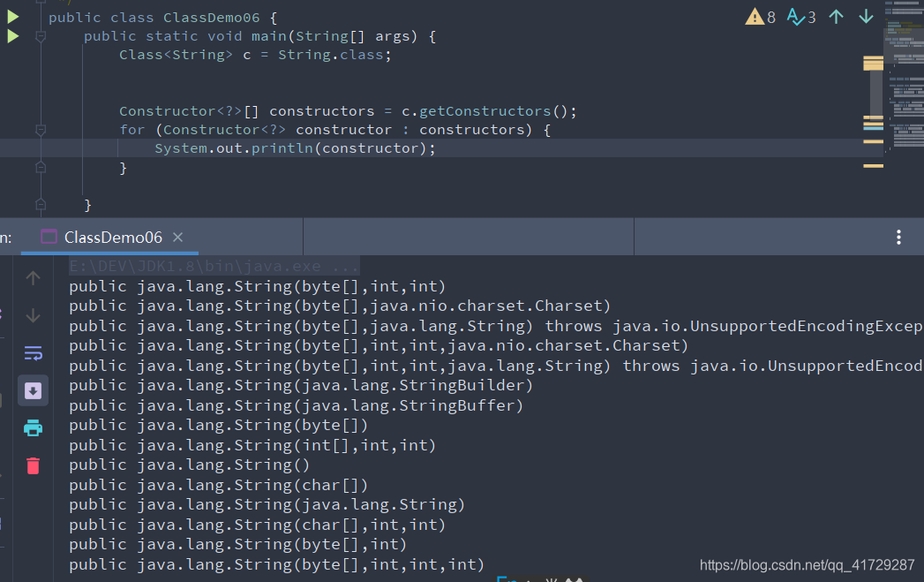Click fold end marker of for loop
The image size is (924, 582).
[41, 168]
